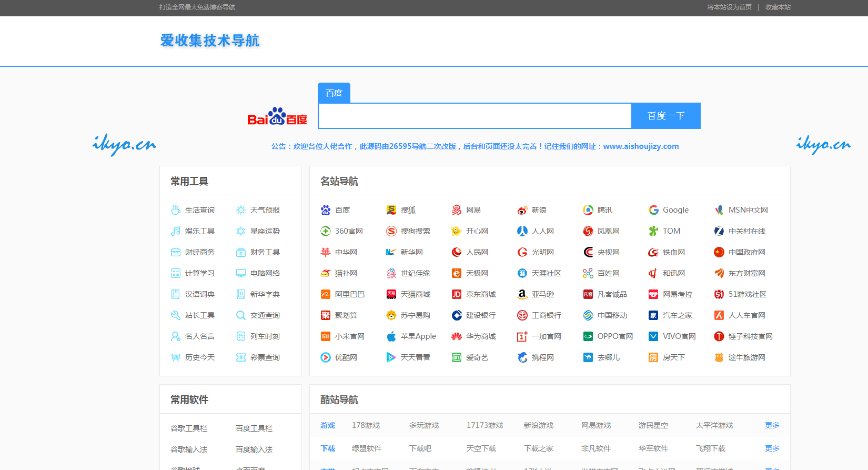Select the 苹果Apple logo icon
This screenshot has width=868, height=470.
391,336
